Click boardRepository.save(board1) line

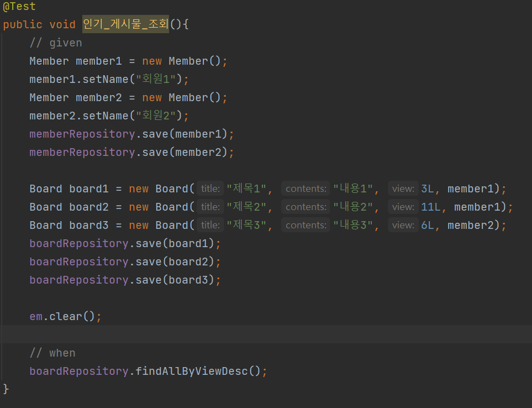point(125,244)
